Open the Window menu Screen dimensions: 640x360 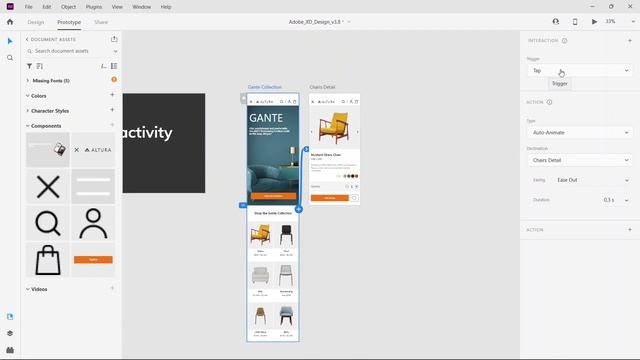(x=142, y=7)
